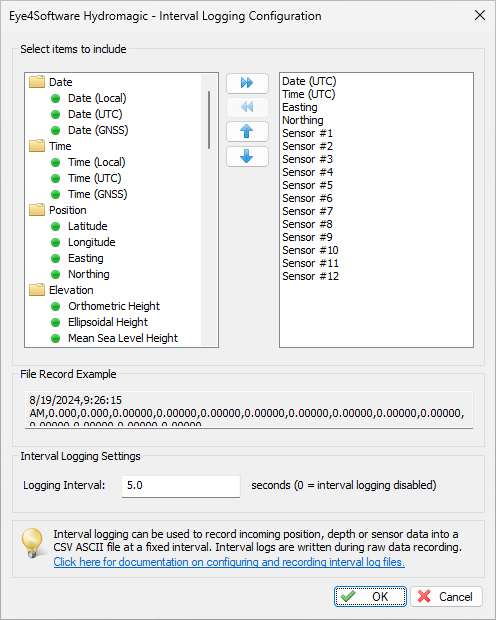The width and height of the screenshot is (496, 620).
Task: Select Sensor #12 in the included list
Action: click(310, 276)
